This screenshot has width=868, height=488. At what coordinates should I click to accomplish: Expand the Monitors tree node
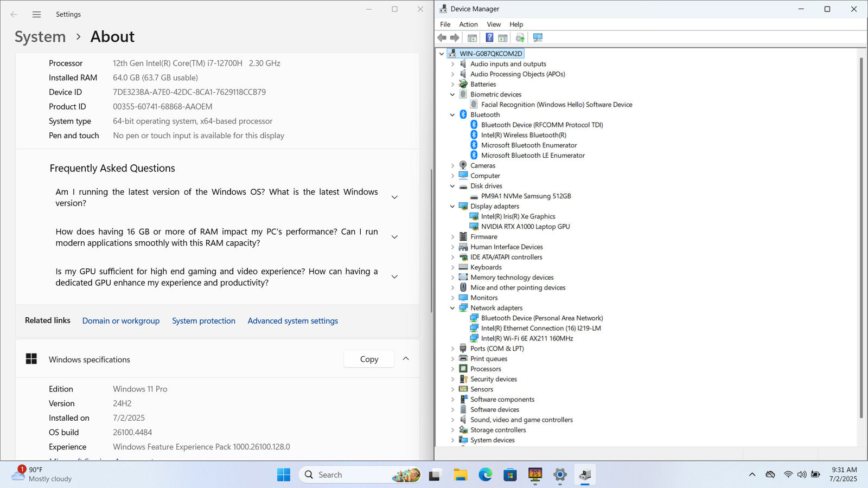coord(452,298)
